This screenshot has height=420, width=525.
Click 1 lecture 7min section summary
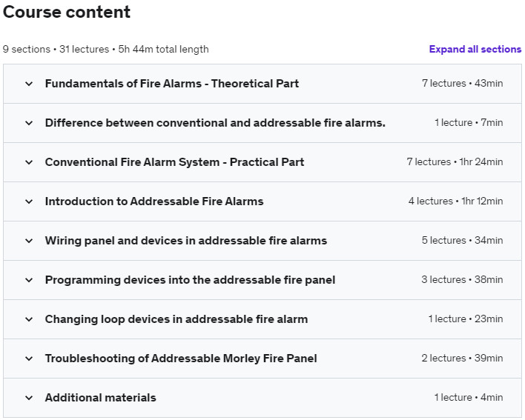pyautogui.click(x=469, y=123)
